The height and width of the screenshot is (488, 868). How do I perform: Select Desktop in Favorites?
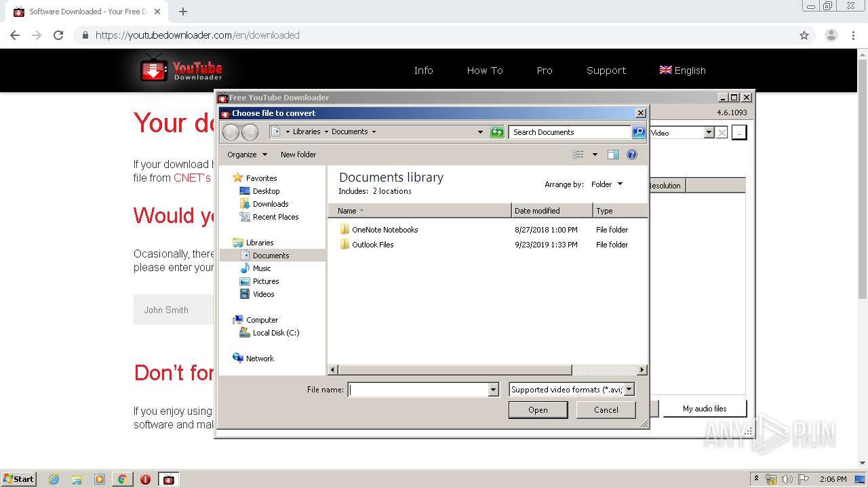266,191
